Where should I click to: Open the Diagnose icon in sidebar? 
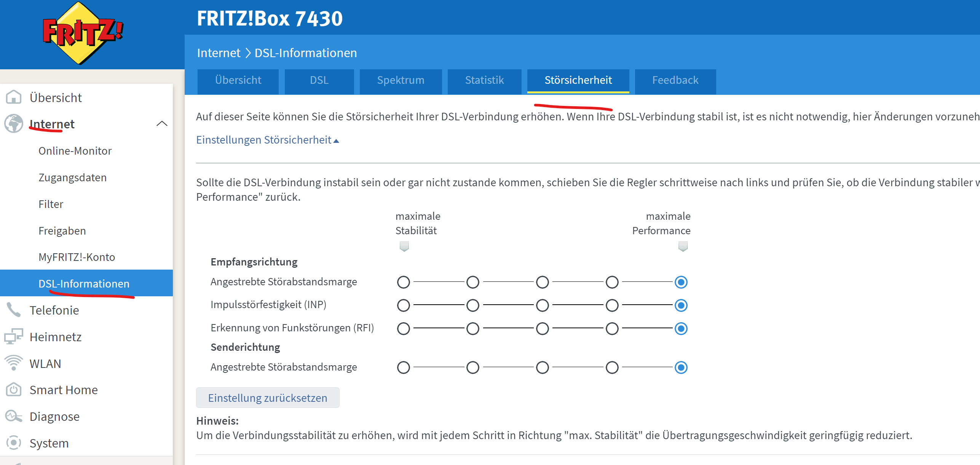(x=14, y=416)
